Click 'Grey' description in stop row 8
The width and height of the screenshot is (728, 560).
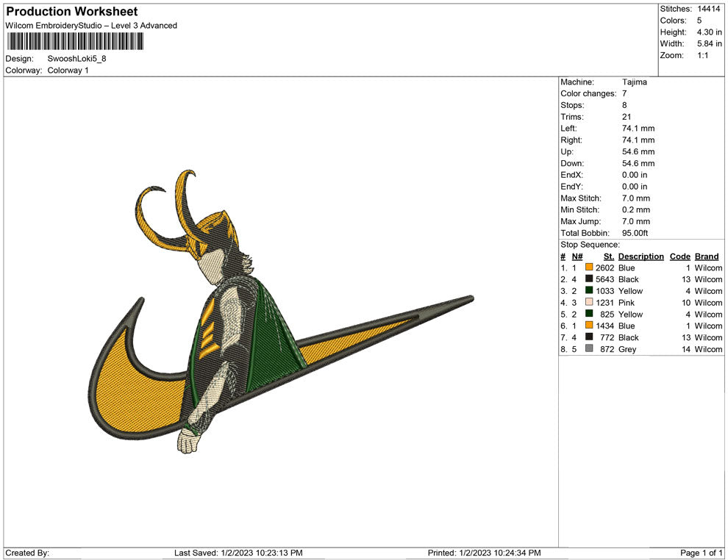627,349
